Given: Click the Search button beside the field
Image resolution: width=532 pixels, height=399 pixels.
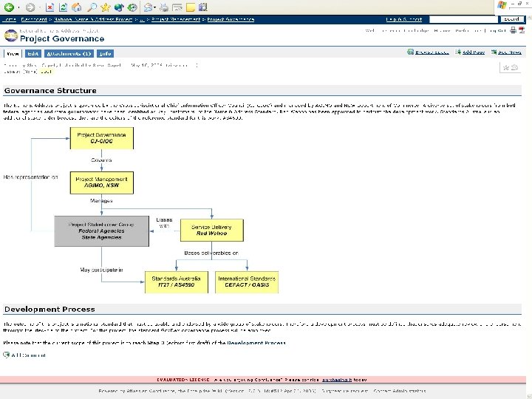Looking at the screenshot, I should pos(511,19).
